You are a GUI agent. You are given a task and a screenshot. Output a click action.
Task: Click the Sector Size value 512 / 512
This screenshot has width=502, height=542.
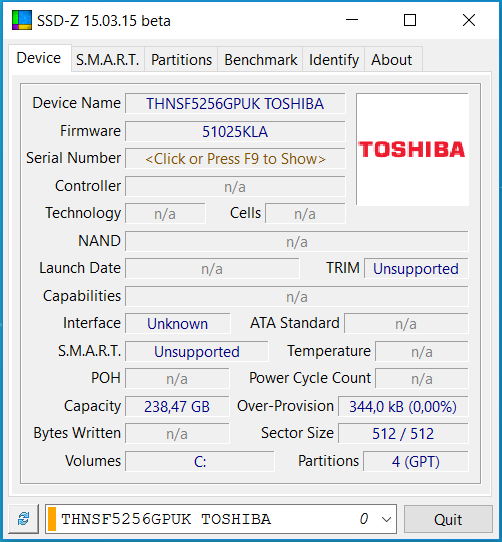(403, 433)
